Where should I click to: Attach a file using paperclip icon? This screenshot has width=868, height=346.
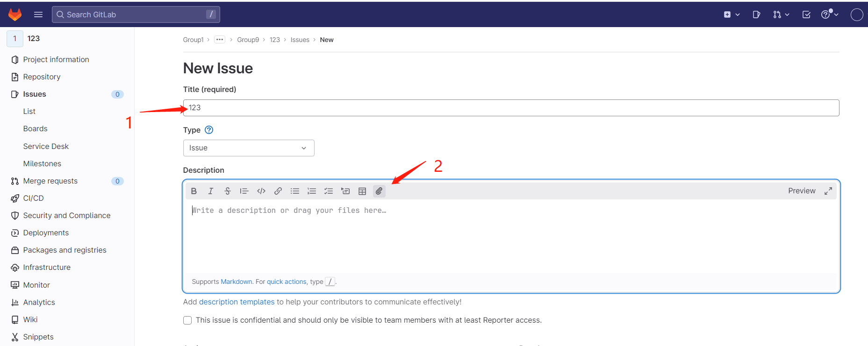tap(379, 191)
